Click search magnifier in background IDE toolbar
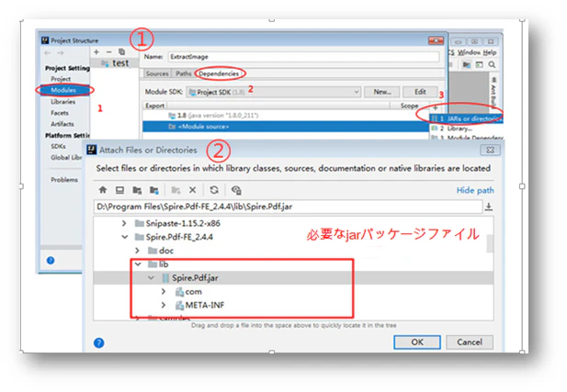The height and width of the screenshot is (392, 567). pos(492,64)
